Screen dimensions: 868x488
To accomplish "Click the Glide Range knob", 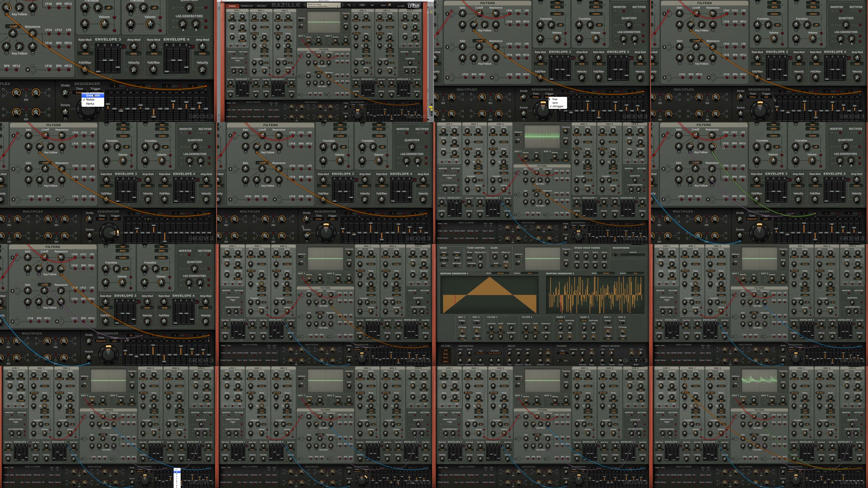I will pyautogui.click(x=506, y=266).
